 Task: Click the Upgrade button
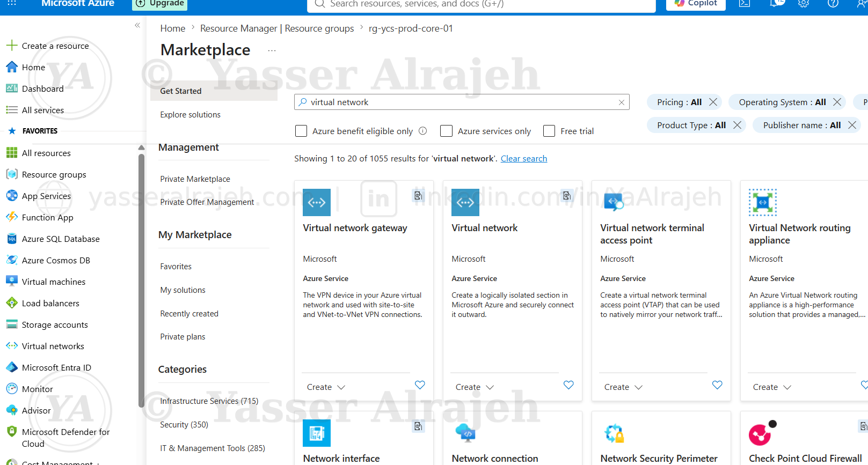pyautogui.click(x=159, y=4)
